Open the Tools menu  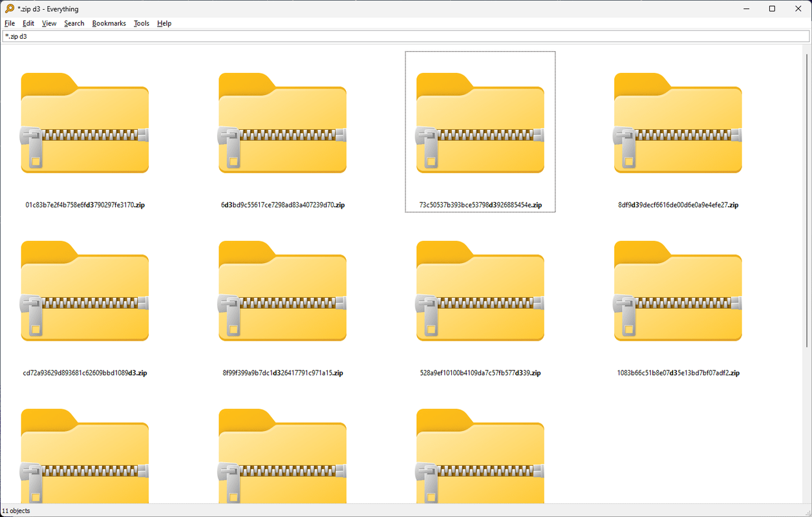142,23
